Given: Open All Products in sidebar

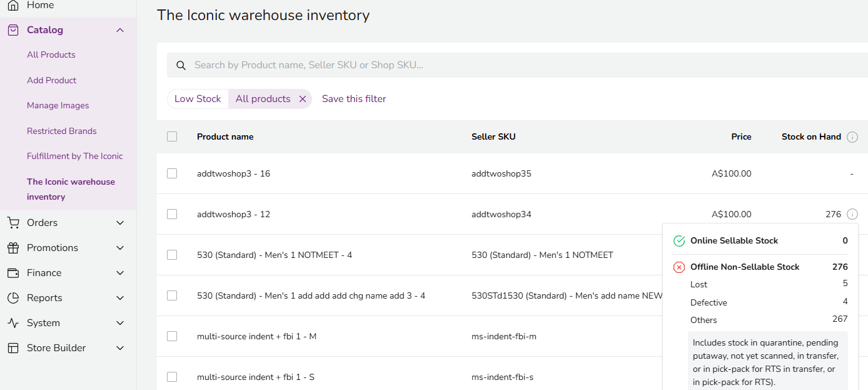Looking at the screenshot, I should click(51, 54).
